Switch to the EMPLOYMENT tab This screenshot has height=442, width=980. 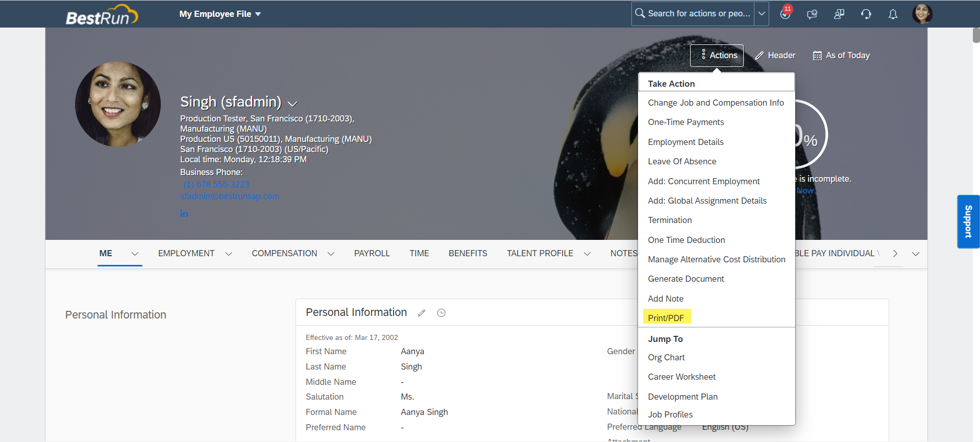186,253
